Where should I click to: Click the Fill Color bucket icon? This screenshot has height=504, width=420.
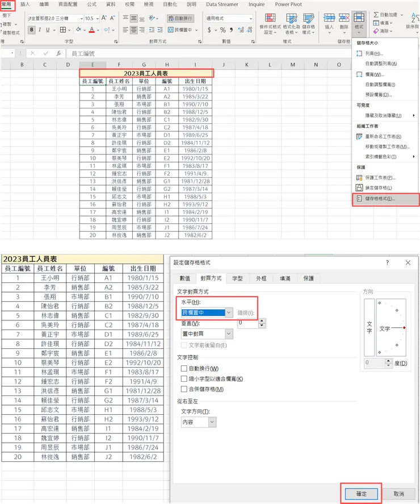tap(78, 30)
